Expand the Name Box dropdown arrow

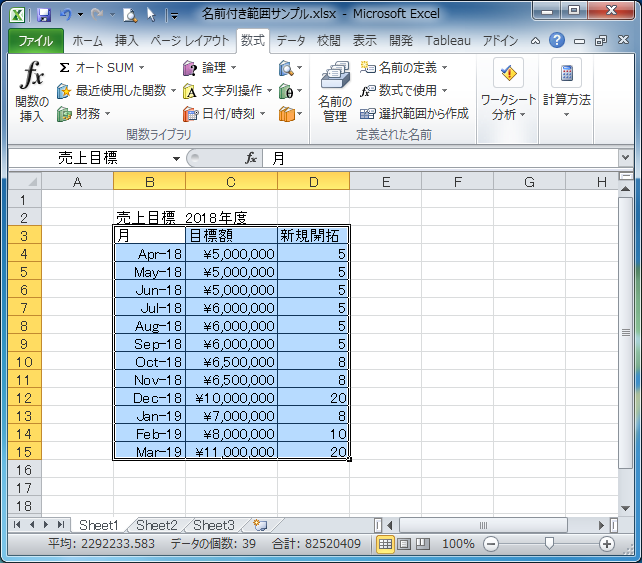pyautogui.click(x=176, y=158)
